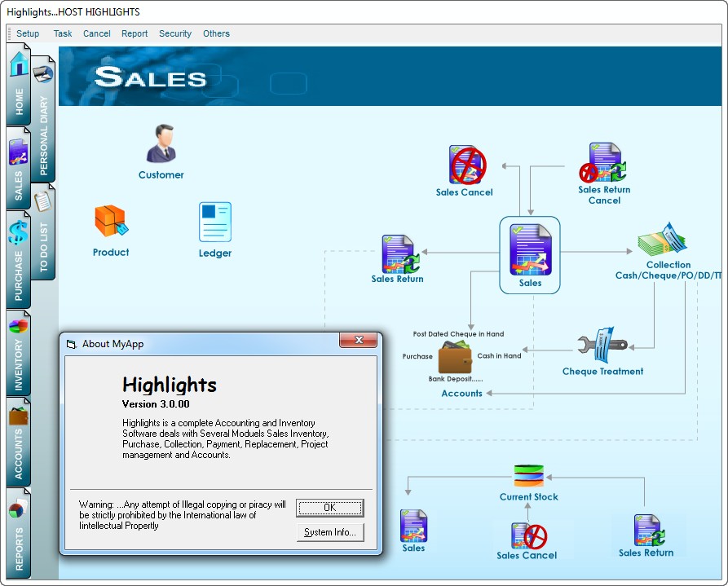Click the Highlights heading in About dialog
Image resolution: width=728 pixels, height=586 pixels.
(x=170, y=385)
